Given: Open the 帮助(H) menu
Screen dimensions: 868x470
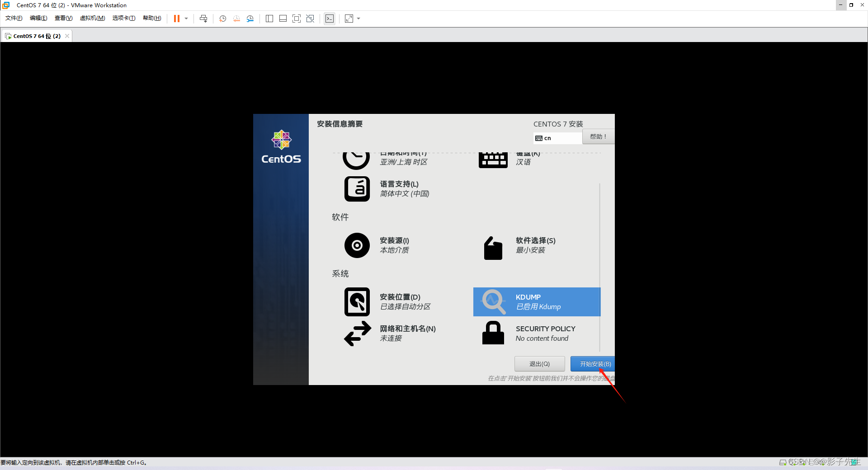Looking at the screenshot, I should (x=152, y=18).
